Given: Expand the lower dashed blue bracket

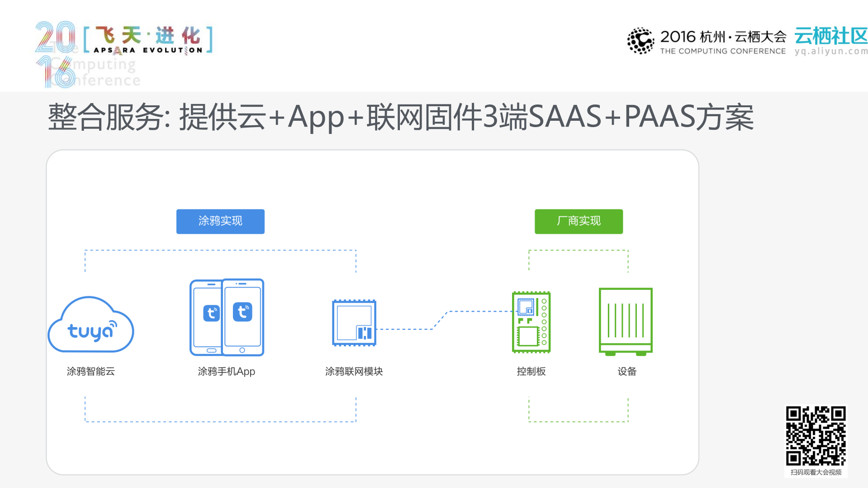Looking at the screenshot, I should pyautogui.click(x=220, y=422).
